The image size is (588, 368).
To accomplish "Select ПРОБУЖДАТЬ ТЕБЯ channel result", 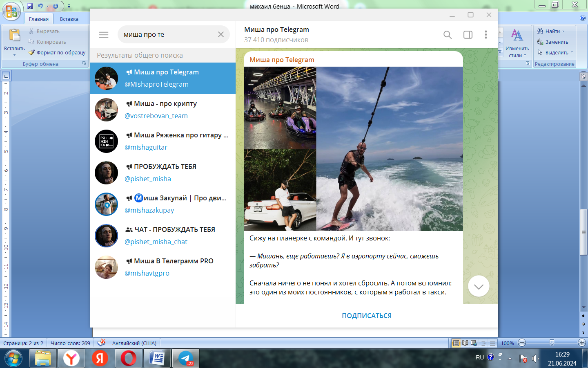I will (163, 173).
